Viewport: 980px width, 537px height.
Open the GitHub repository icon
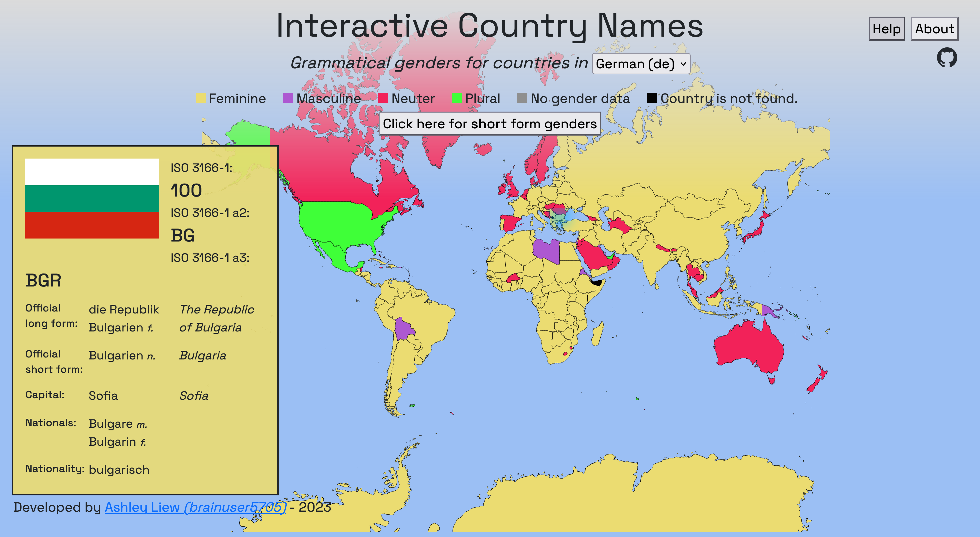tap(947, 58)
